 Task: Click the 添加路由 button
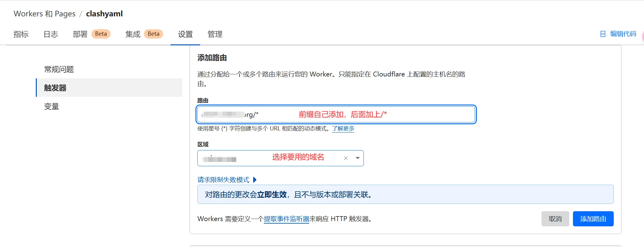coord(593,219)
